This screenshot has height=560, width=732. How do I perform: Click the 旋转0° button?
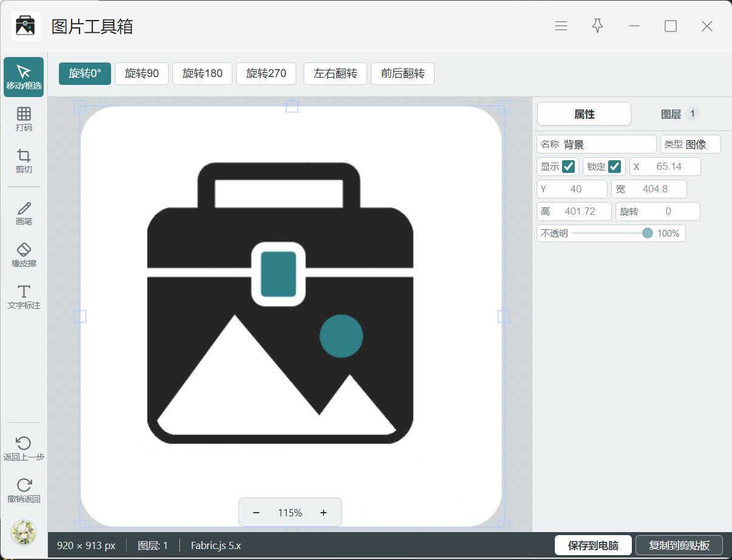pos(85,73)
